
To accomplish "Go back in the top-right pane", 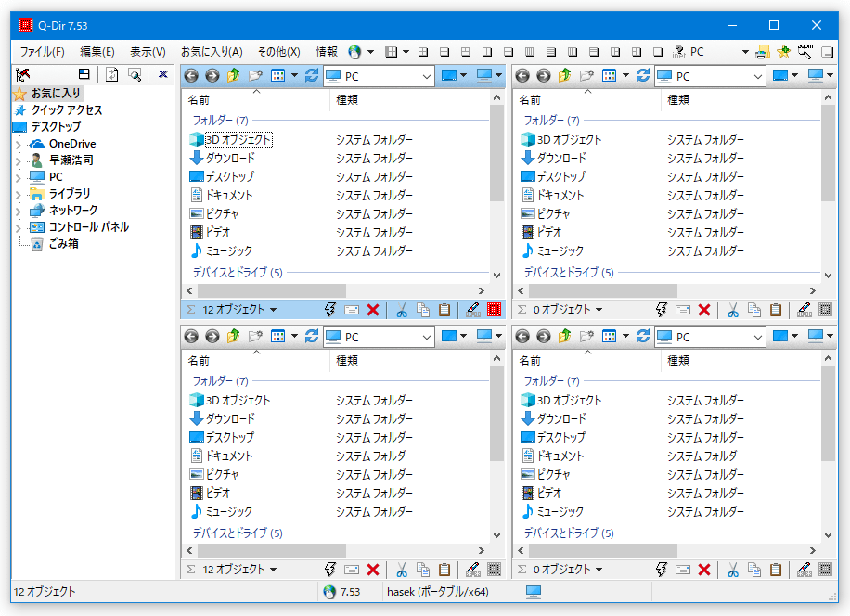I will point(522,76).
